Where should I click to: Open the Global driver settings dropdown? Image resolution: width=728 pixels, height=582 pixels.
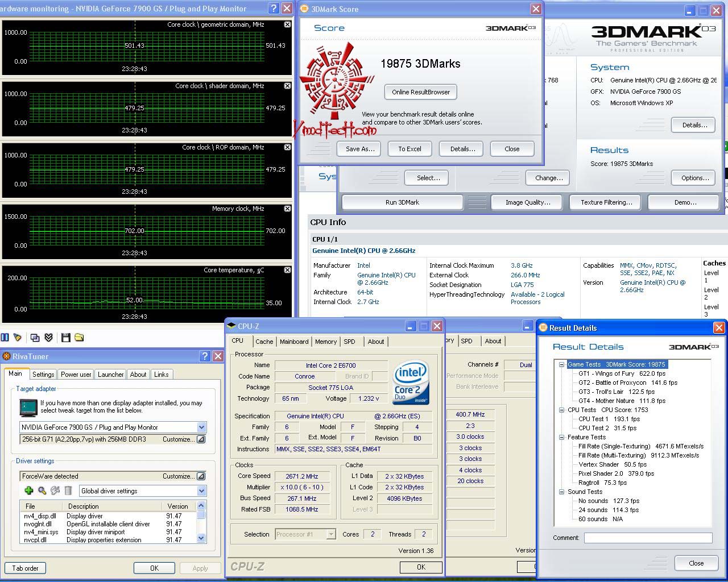[x=201, y=491]
